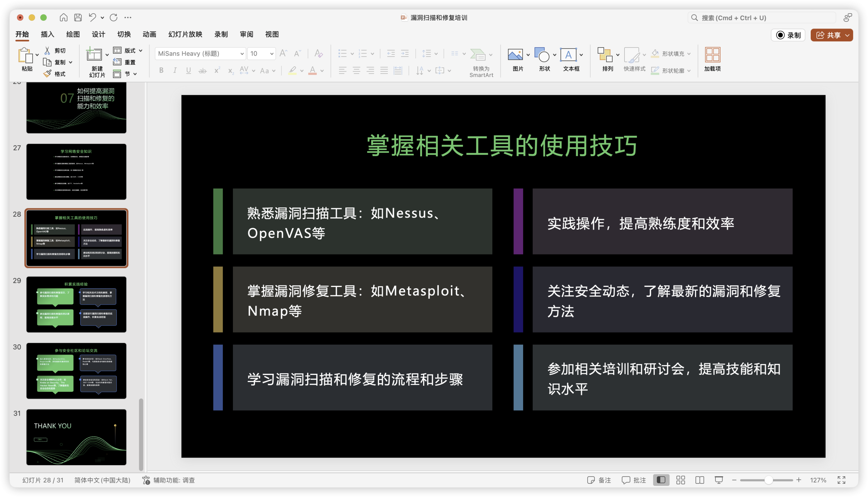Toggle the 备注 notes pane
Screen dimensions: 868x497
[x=599, y=480]
